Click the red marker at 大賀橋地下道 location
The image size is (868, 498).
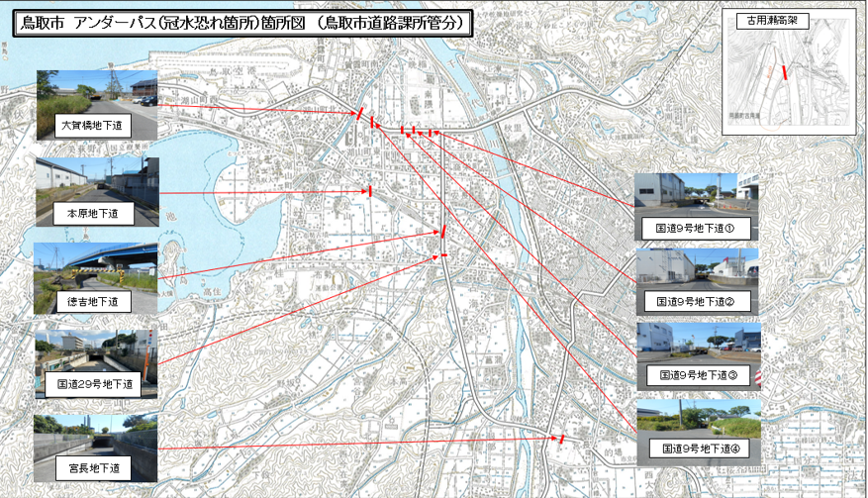click(x=360, y=114)
